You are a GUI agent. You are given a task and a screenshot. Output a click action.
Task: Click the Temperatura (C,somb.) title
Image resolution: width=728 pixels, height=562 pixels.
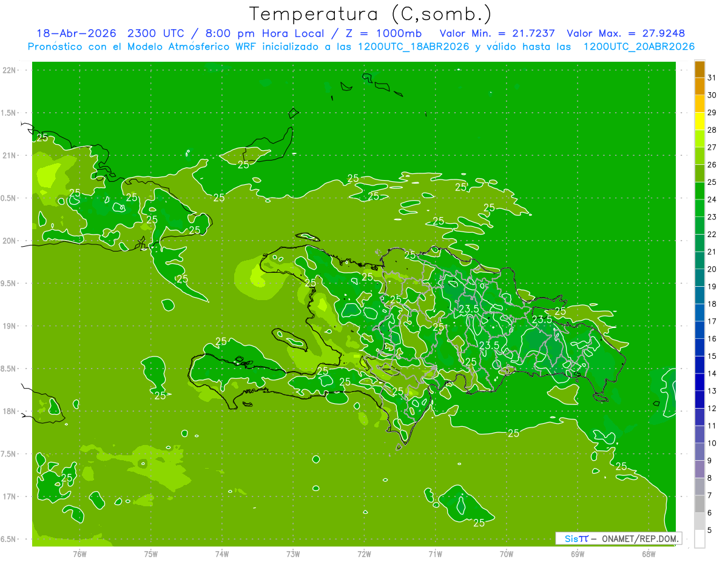pos(371,14)
